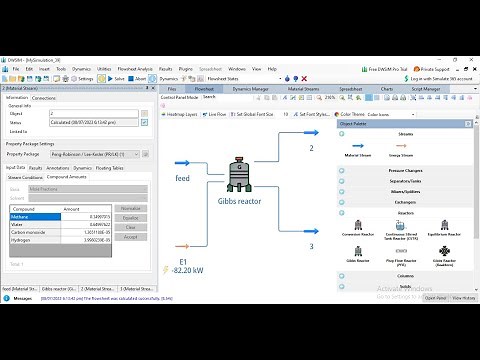Screen dimensions: 480x360
Task: Switch to Material Streams tab
Action: click(303, 89)
